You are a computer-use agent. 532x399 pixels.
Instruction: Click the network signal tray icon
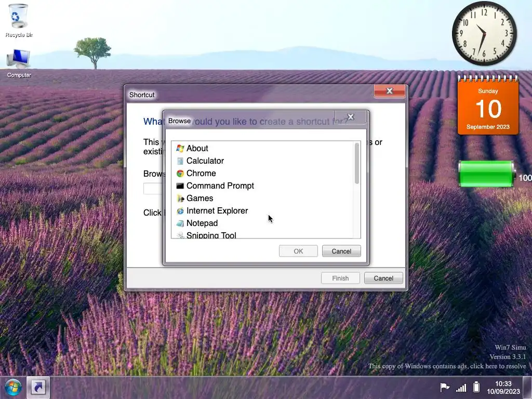(461, 387)
